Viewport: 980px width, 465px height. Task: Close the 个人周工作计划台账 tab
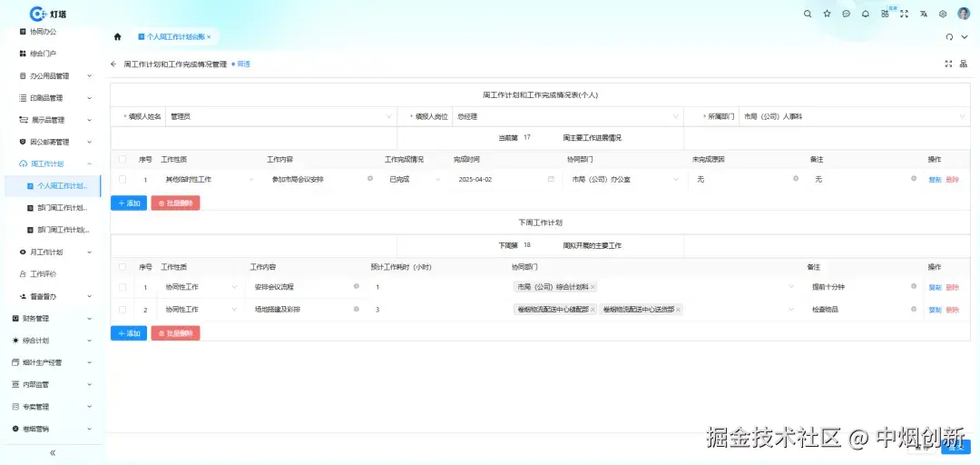(209, 37)
